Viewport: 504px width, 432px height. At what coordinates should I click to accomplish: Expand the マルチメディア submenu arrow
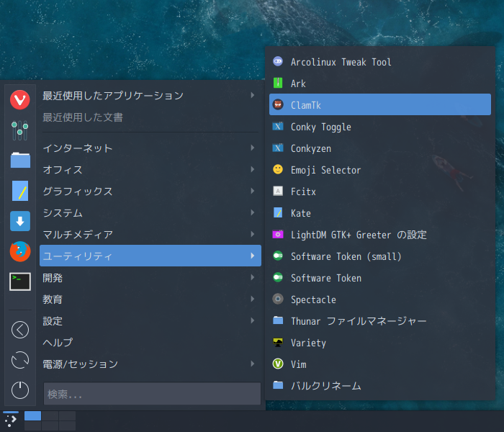click(253, 234)
